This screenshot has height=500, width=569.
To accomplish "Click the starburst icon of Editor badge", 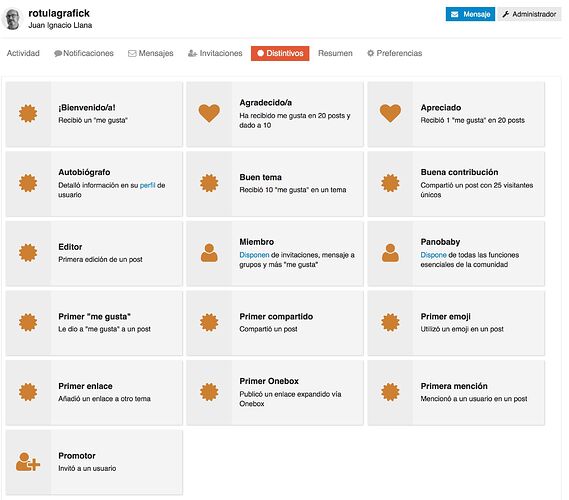I will [28, 253].
